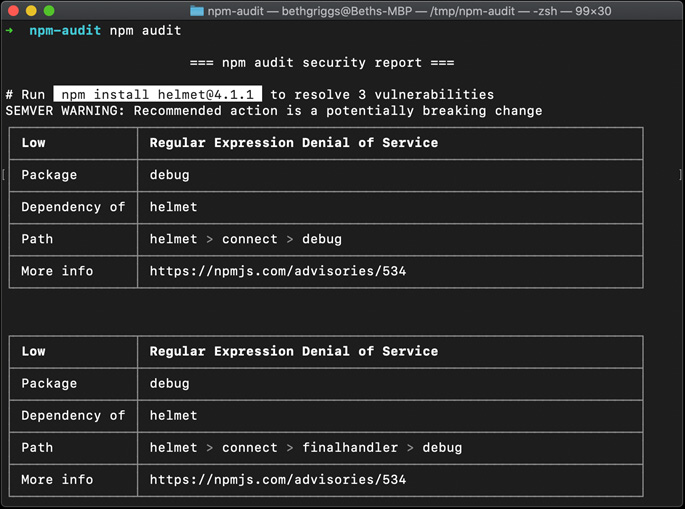685x509 pixels.
Task: Click 'Dependency of' label in second table
Action: [x=73, y=416]
